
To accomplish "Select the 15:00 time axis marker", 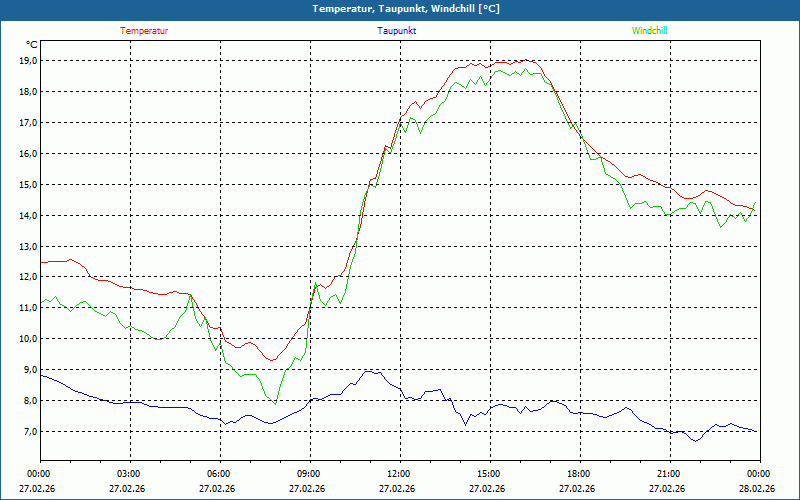I will [x=489, y=474].
